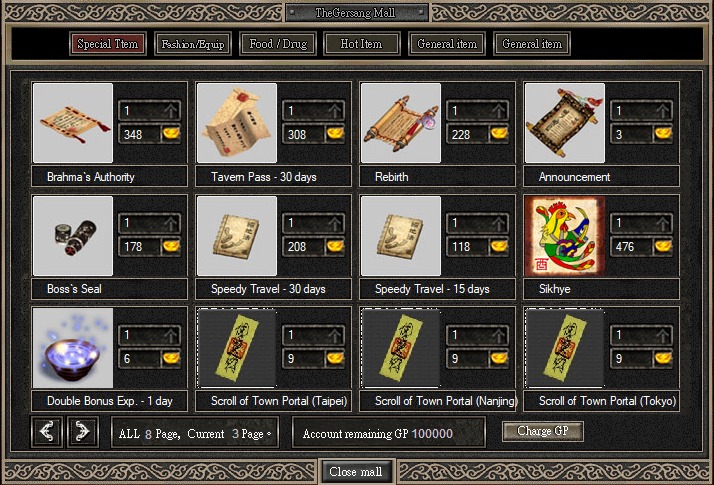Click the Charge GP button
The image size is (714, 485).
tap(543, 431)
